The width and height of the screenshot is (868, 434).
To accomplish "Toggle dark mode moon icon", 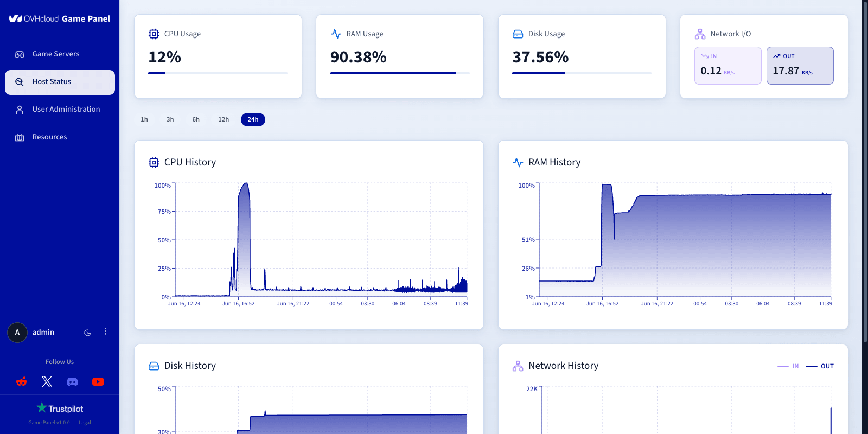I will point(87,333).
